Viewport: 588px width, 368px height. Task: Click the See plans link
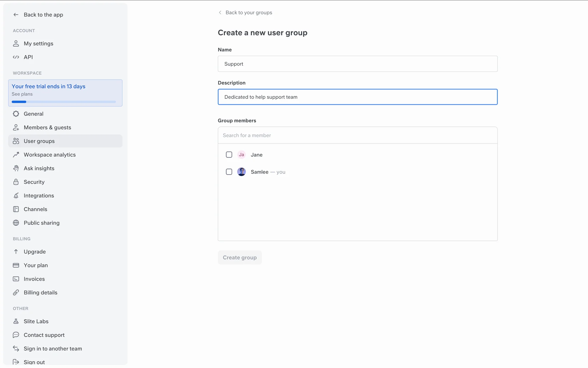coord(22,94)
